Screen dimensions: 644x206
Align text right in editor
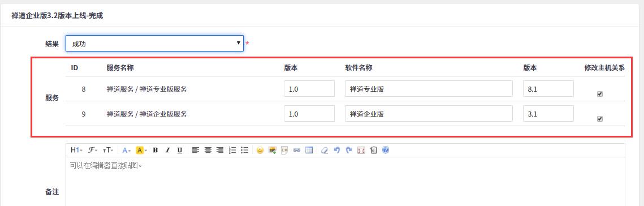220,151
